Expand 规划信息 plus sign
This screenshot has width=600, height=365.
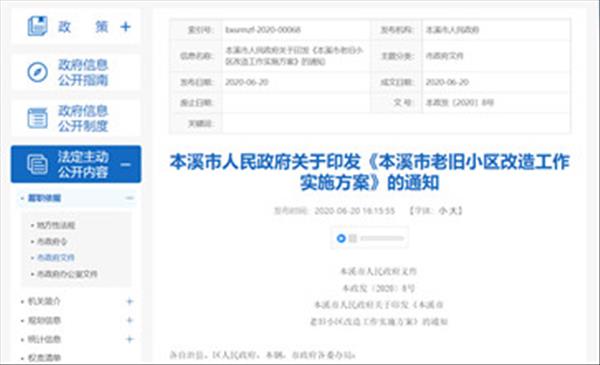(129, 320)
